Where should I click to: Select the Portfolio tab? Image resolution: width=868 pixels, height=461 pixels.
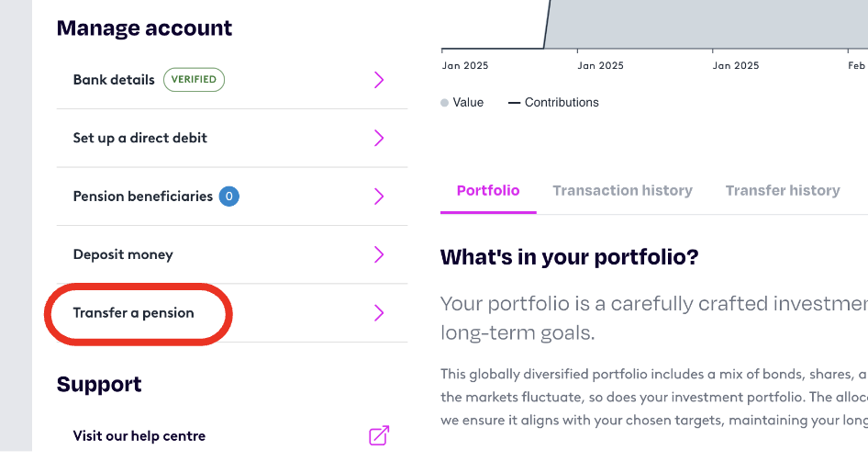pyautogui.click(x=488, y=191)
